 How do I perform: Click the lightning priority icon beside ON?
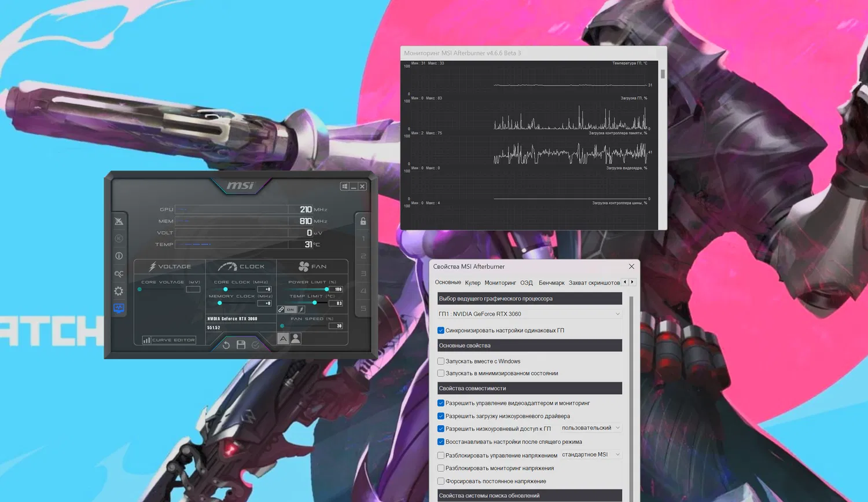tap(301, 309)
